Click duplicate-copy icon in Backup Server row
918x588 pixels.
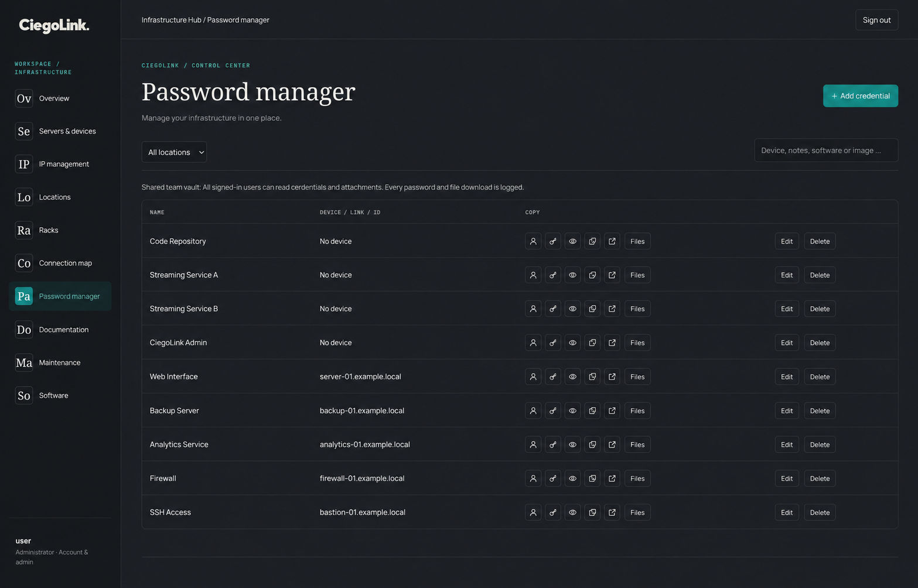coord(592,411)
